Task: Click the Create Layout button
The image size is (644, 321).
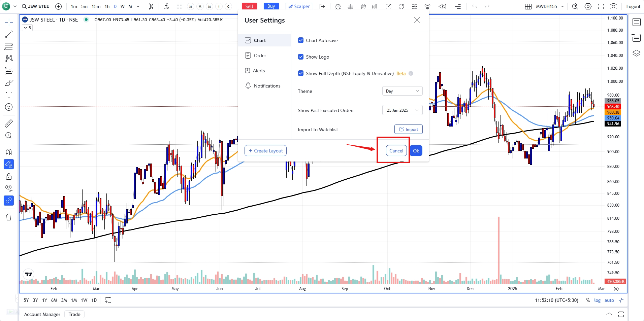Action: pos(265,151)
